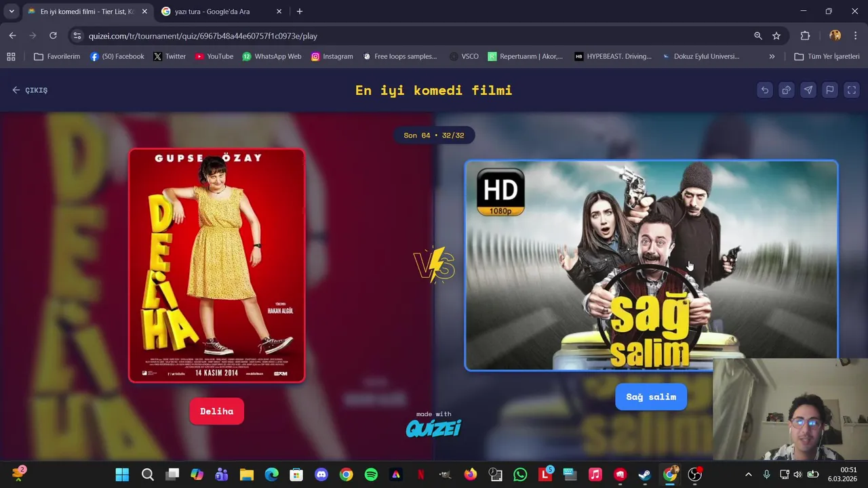Open the Instagram bookmark
The height and width of the screenshot is (488, 868).
[x=332, y=56]
